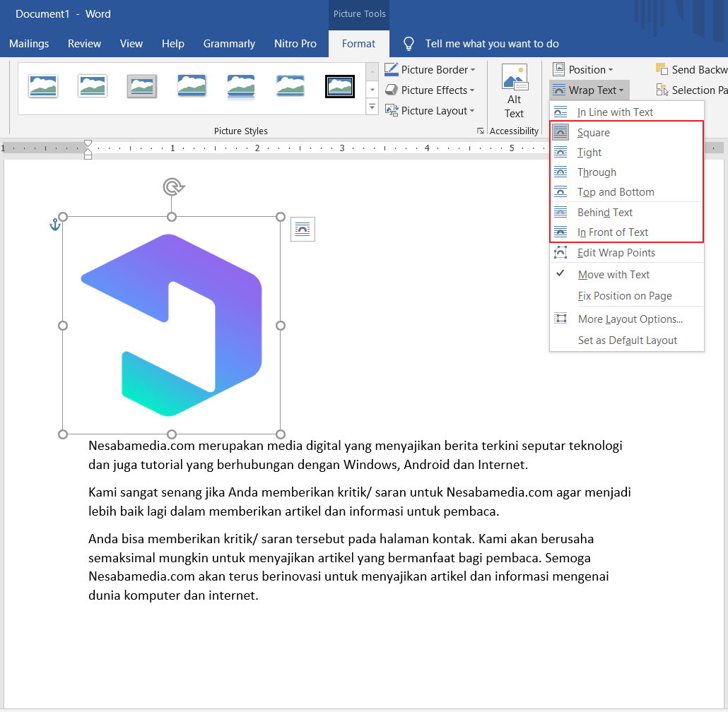Open Alt Text pane
Image resolution: width=728 pixels, height=712 pixels.
pos(514,91)
